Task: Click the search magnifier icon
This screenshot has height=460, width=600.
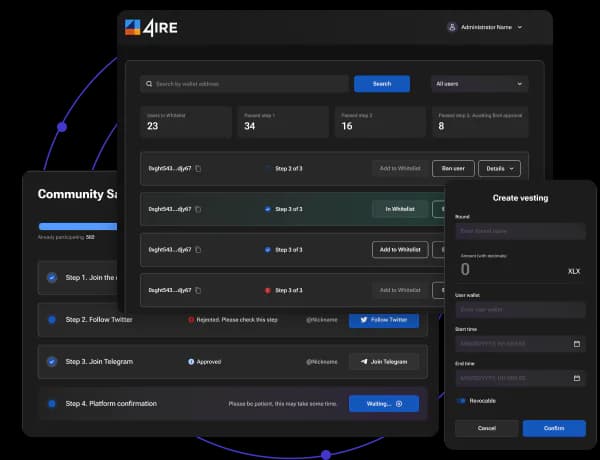Action: tap(149, 84)
